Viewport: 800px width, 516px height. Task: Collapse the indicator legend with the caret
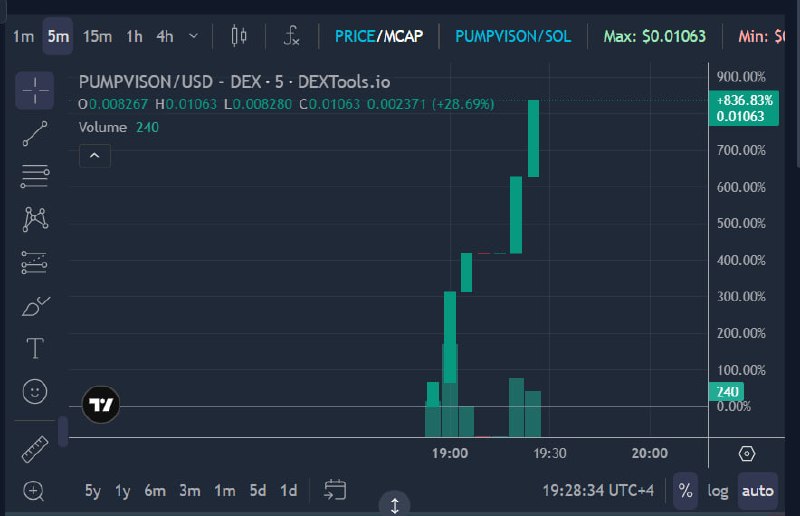pos(95,156)
